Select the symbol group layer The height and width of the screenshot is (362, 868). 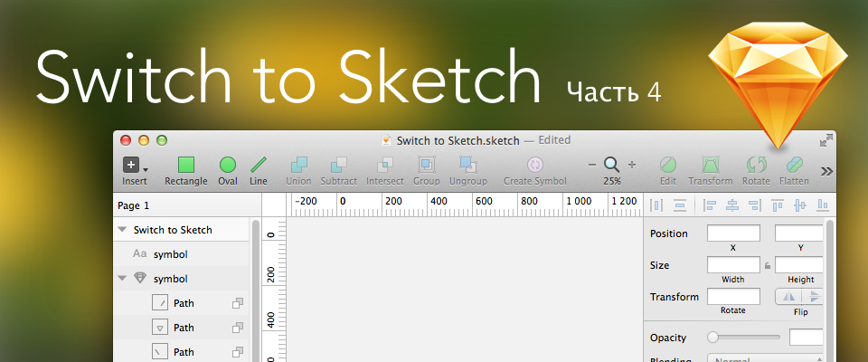coord(182,279)
